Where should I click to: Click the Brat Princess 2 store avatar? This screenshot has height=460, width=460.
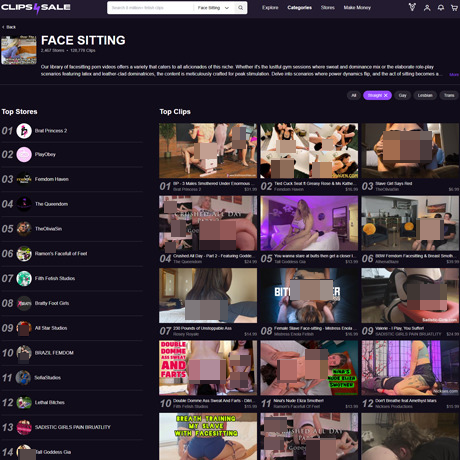click(x=24, y=131)
